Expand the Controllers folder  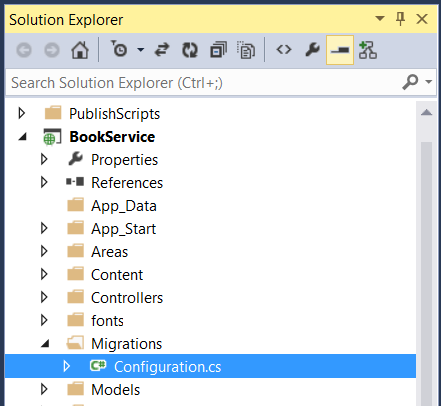click(44, 297)
